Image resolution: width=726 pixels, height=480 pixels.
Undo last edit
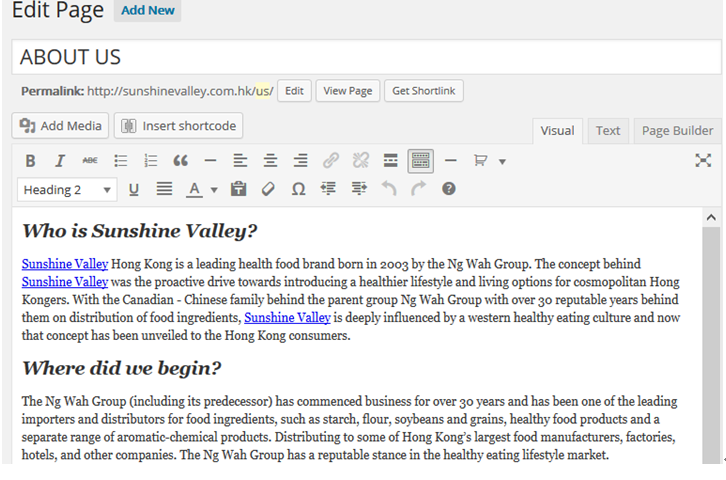(x=389, y=189)
